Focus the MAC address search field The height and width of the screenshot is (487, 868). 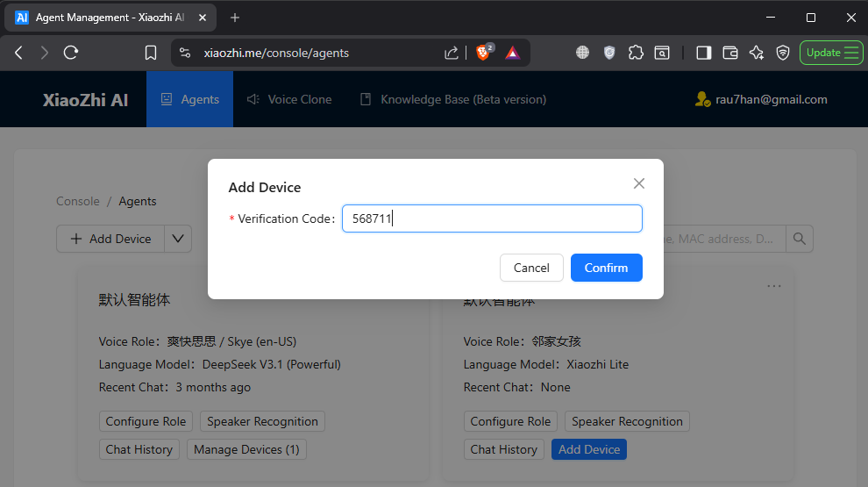(724, 239)
